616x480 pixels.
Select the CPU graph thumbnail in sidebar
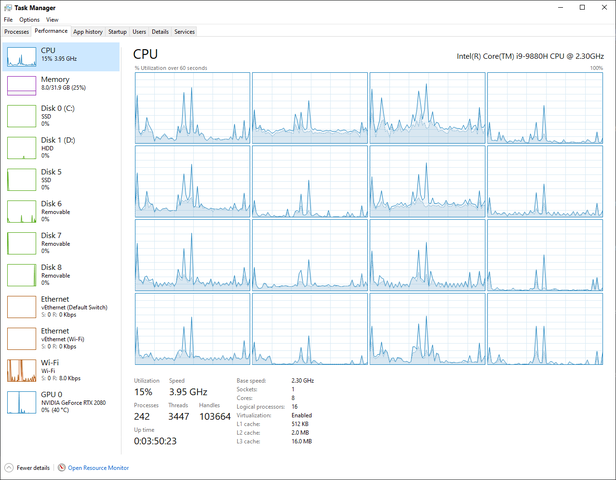tap(22, 57)
